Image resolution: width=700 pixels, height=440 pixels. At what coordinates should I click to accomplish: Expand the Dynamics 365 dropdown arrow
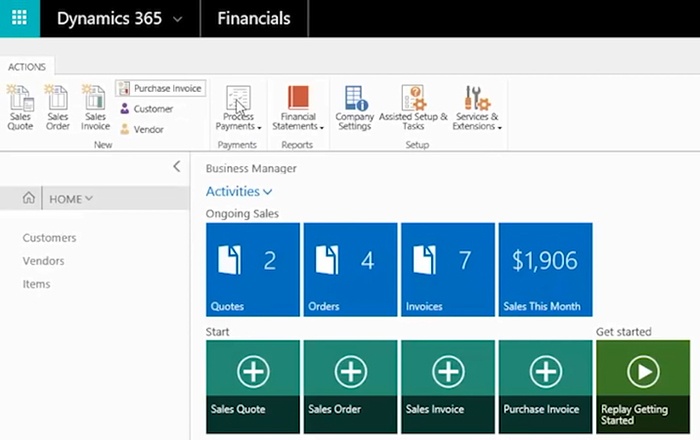point(177,19)
